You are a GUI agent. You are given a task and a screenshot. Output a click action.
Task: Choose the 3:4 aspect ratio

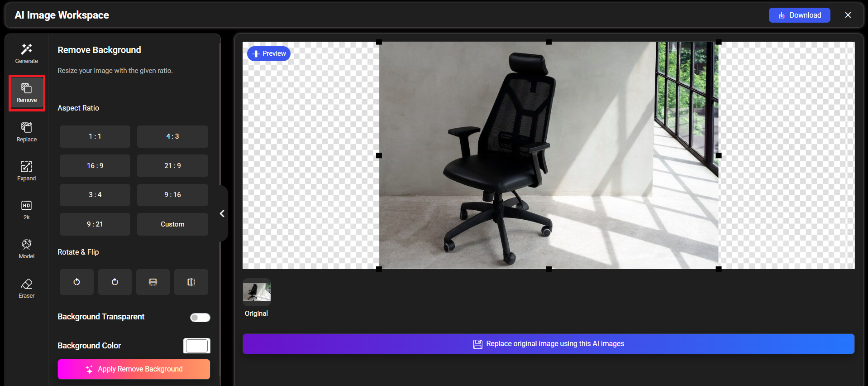(x=95, y=195)
